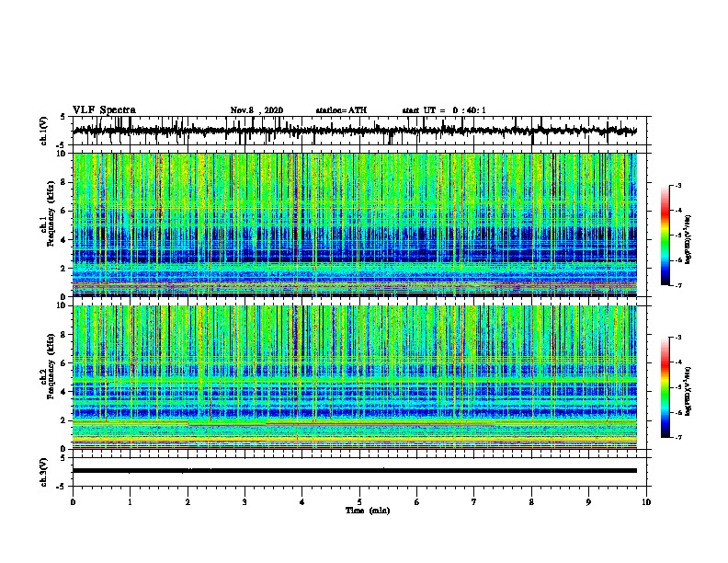Click time axis tick label "2"
This screenshot has height=563, width=728.
pos(188,501)
